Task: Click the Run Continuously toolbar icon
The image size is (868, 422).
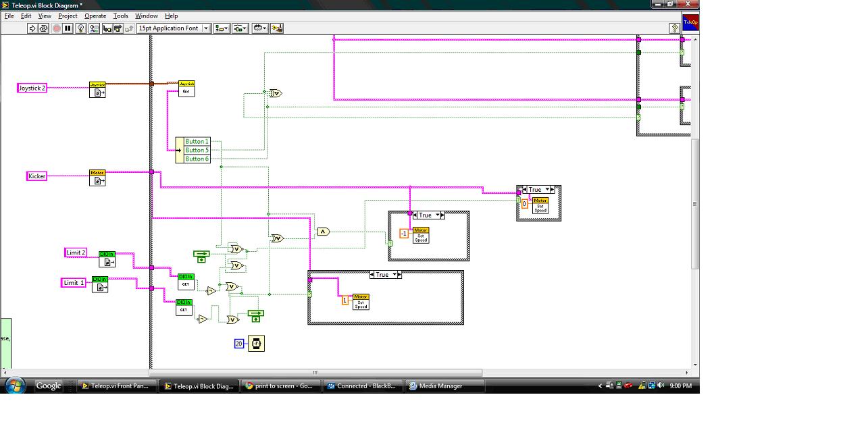Action: (x=43, y=28)
